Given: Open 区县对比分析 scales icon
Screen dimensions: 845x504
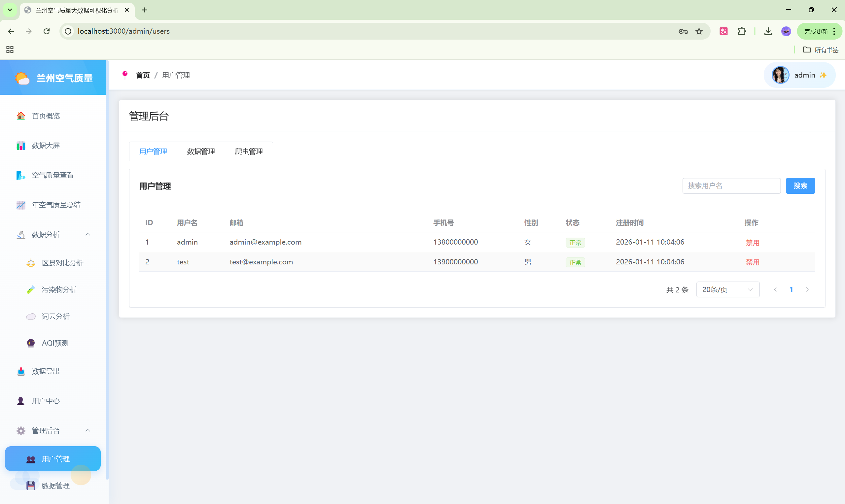Looking at the screenshot, I should [x=31, y=263].
